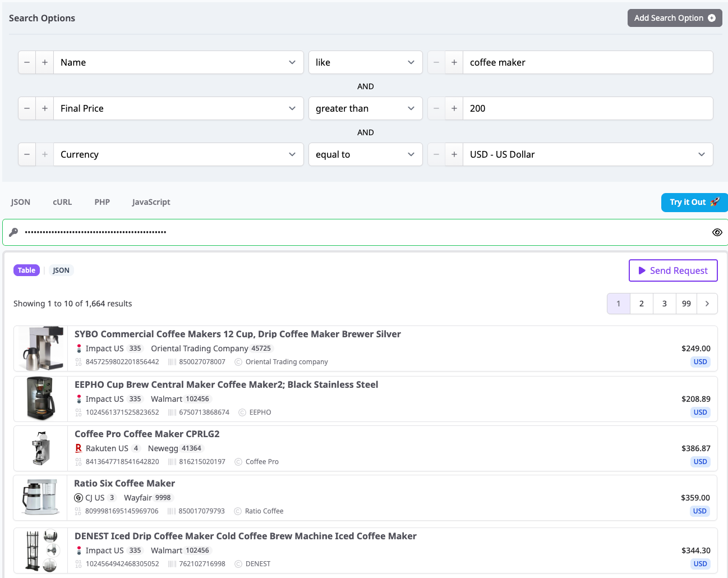
Task: Click Rakuten icon in Coffee Pro row
Action: click(79, 448)
